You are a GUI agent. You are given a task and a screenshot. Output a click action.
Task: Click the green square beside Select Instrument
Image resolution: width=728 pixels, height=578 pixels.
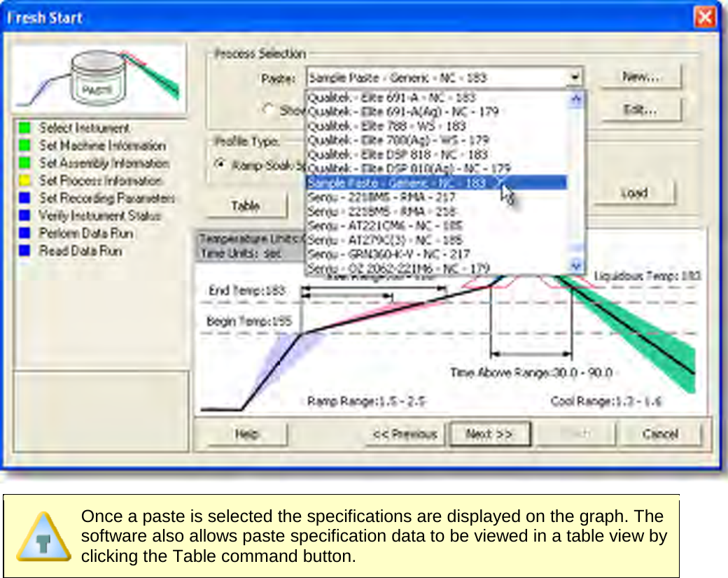24,127
